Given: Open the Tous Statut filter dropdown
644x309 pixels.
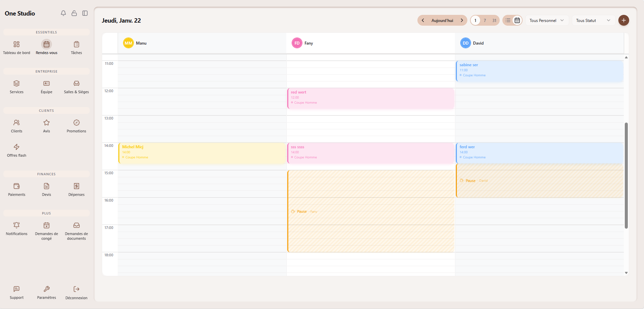Looking at the screenshot, I should tap(592, 20).
